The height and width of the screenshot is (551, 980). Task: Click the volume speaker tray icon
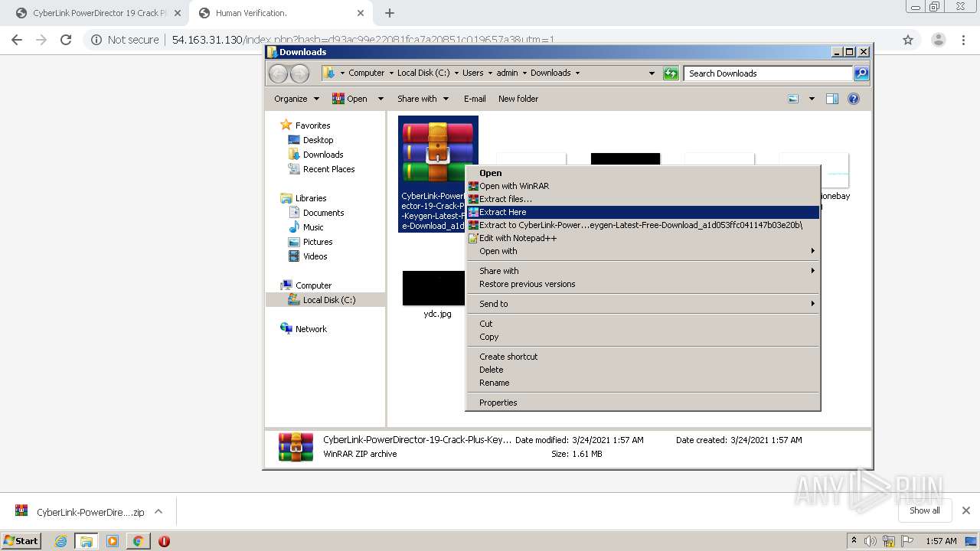(x=872, y=541)
